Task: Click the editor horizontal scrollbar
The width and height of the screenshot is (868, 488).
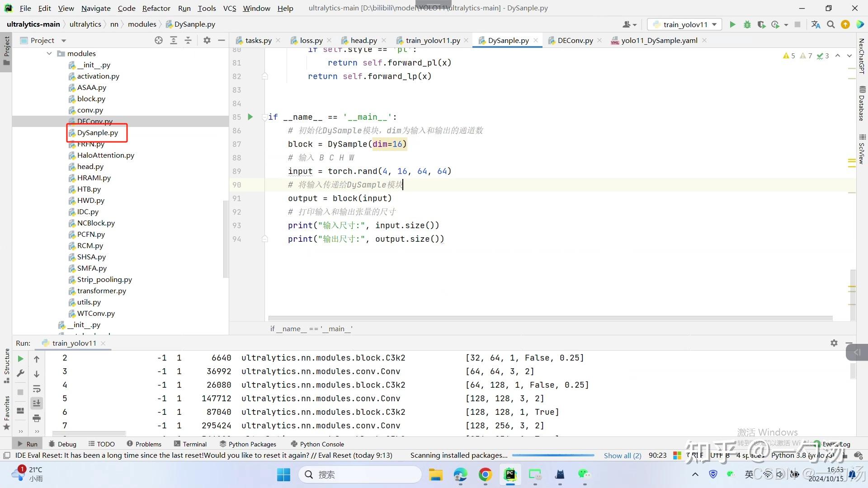Action: pos(550,318)
